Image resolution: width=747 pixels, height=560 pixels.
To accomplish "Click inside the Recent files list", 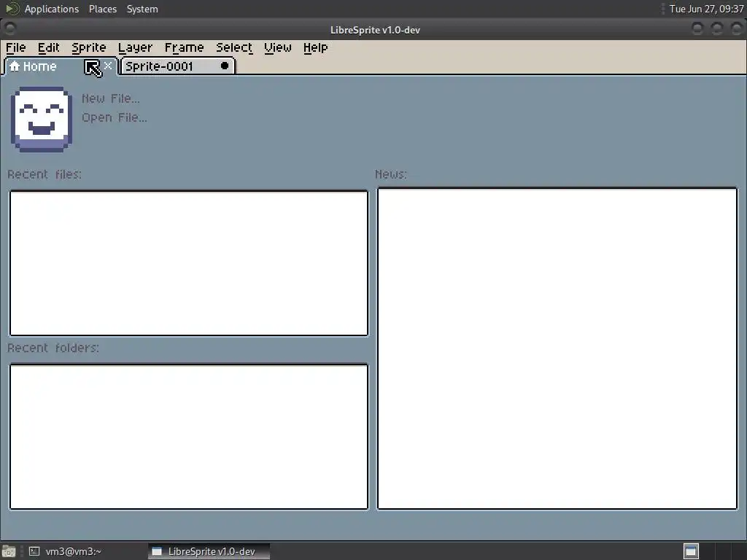I will (189, 263).
